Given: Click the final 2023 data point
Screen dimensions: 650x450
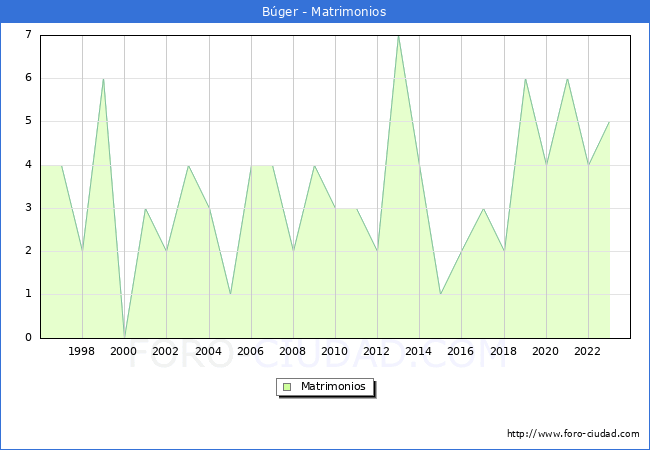Looking at the screenshot, I should tap(609, 122).
